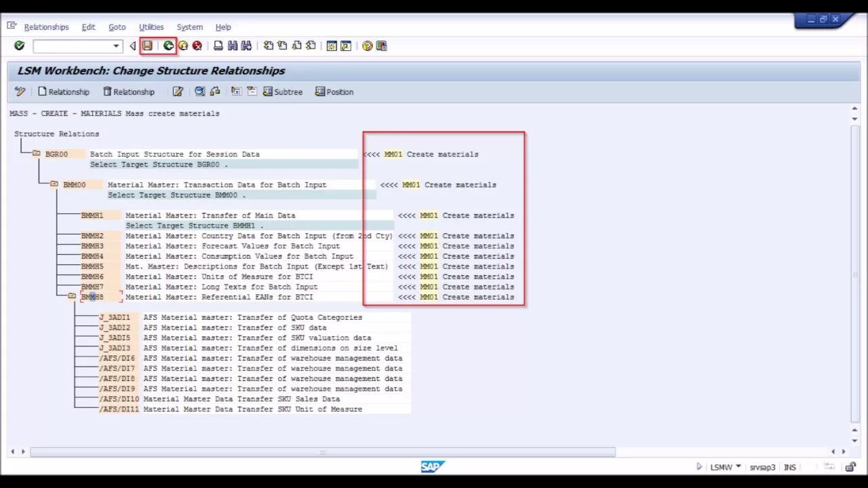Screen dimensions: 868x488
Task: Click the Create New Session icon
Action: pyautogui.click(x=332, y=45)
